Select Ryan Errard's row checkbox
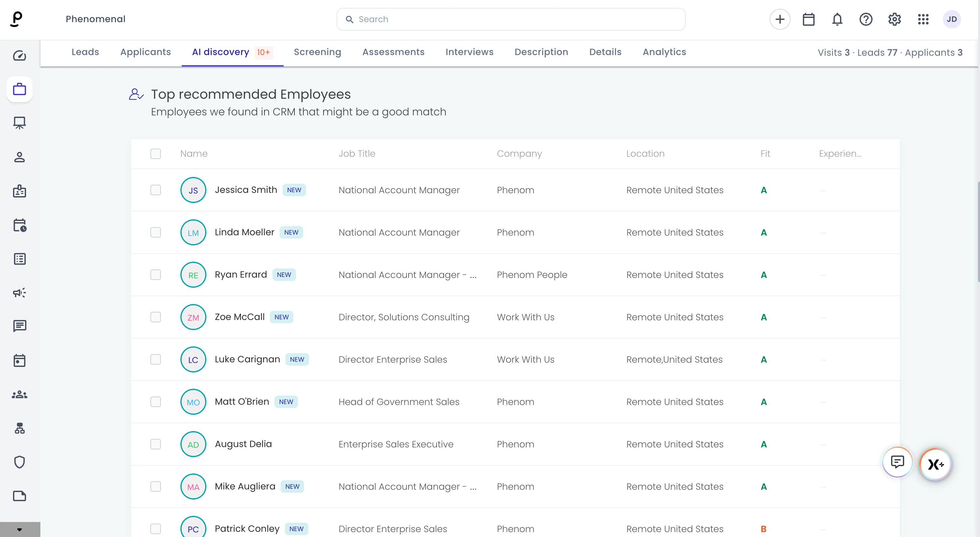980x537 pixels. point(156,275)
